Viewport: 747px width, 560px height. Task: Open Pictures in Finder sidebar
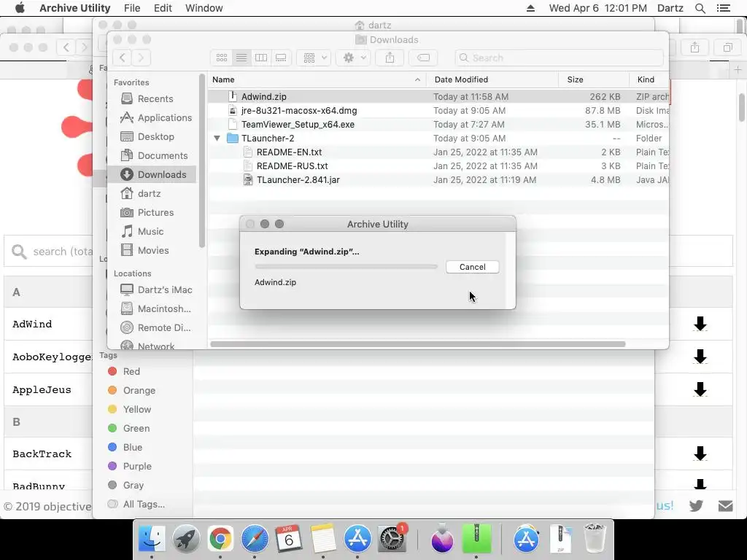point(152,212)
